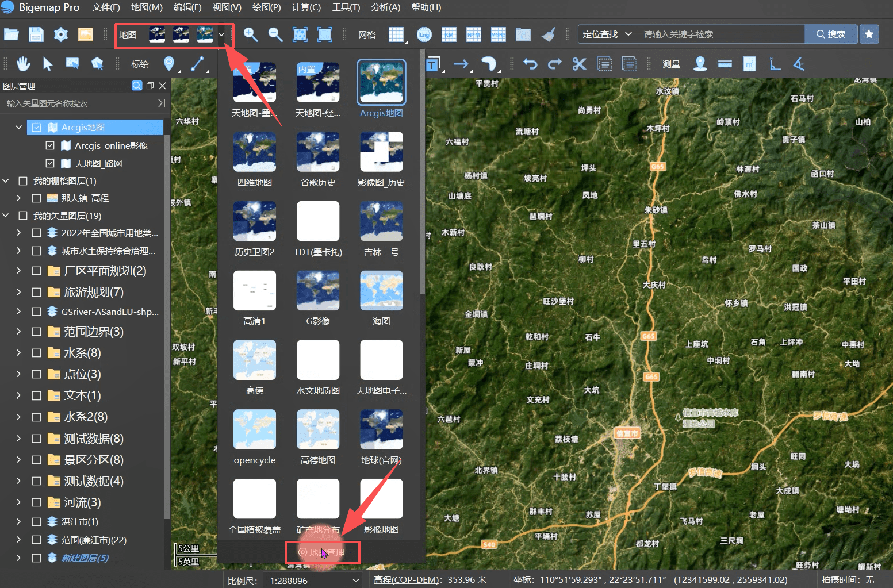Viewport: 893px width, 588px height.
Task: Check the 水系(8) folder checkbox
Action: tap(37, 353)
